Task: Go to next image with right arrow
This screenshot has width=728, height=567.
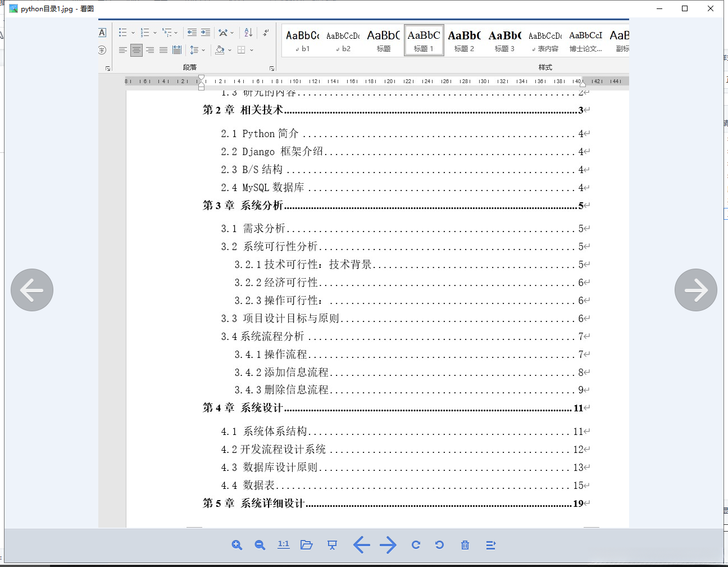Action: (x=695, y=290)
